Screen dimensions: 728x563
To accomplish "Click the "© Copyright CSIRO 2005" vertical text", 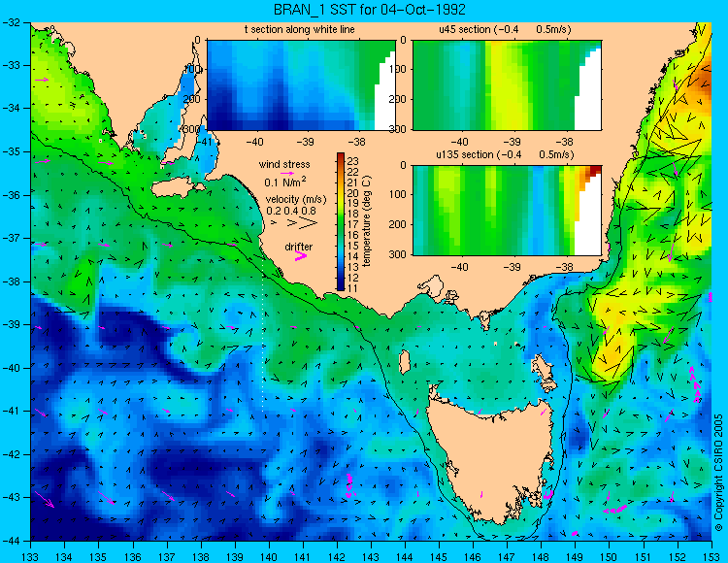I will coord(718,473).
